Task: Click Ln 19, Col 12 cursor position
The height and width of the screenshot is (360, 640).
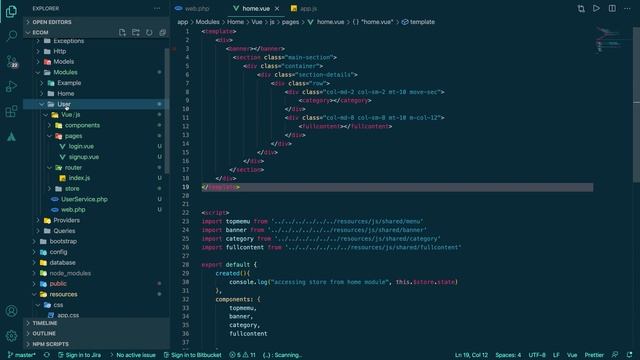Action: tap(471, 355)
